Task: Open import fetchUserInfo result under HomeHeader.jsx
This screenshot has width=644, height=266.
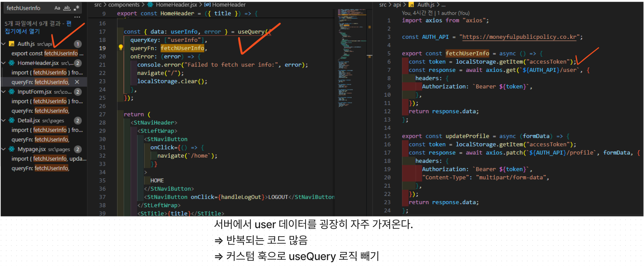Action: (x=47, y=73)
